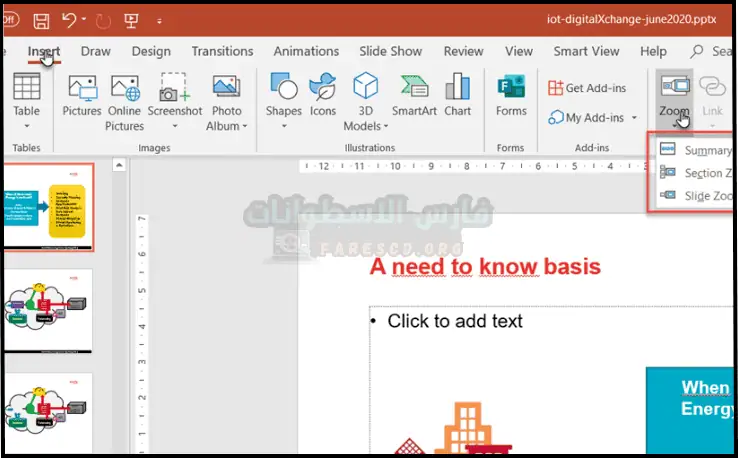Switch to the Transitions tab
Screen dimensions: 738x458
222,51
